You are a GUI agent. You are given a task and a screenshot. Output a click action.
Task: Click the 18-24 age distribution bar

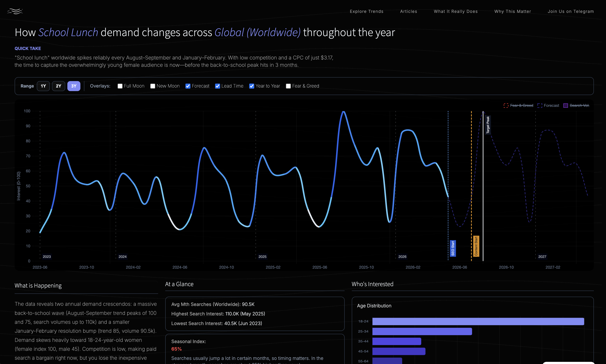[x=478, y=321]
